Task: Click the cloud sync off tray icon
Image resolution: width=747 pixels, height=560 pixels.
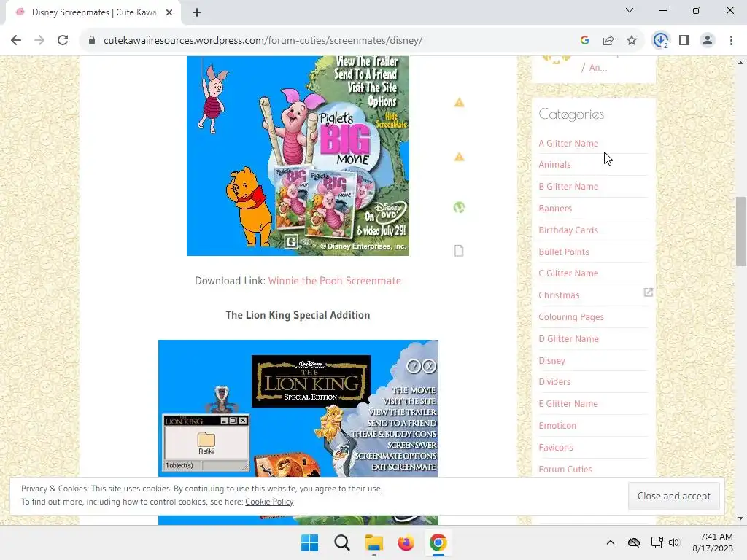Action: click(x=634, y=542)
